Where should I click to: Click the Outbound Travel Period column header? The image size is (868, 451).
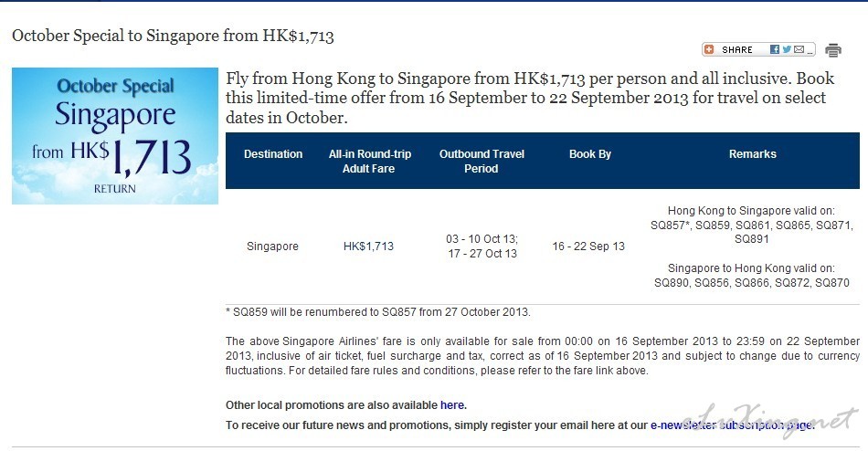[x=482, y=161]
